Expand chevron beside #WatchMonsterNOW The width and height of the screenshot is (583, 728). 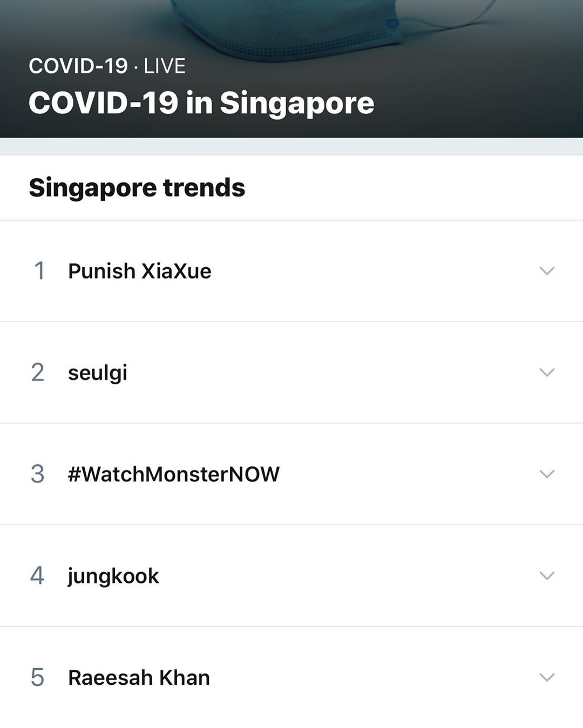pyautogui.click(x=547, y=474)
